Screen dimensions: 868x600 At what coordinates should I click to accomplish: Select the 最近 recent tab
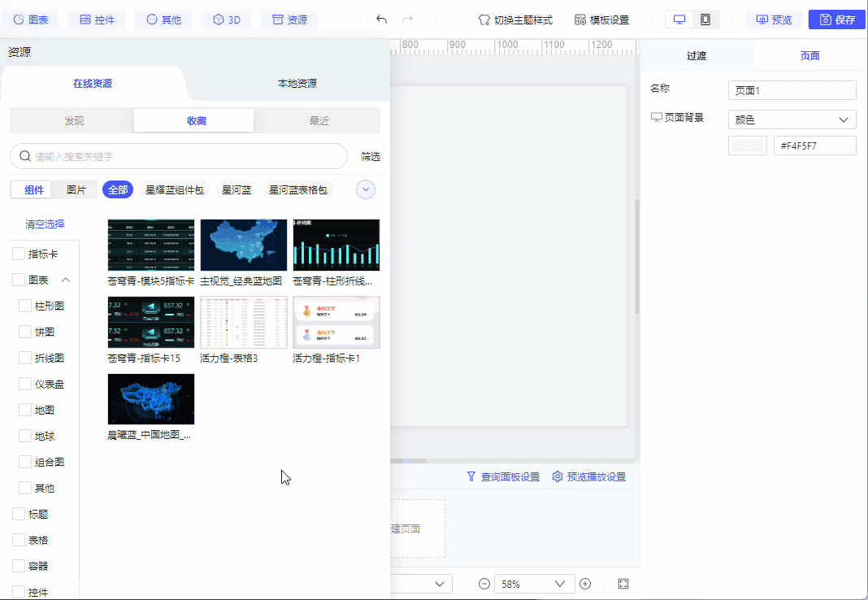[x=319, y=120]
